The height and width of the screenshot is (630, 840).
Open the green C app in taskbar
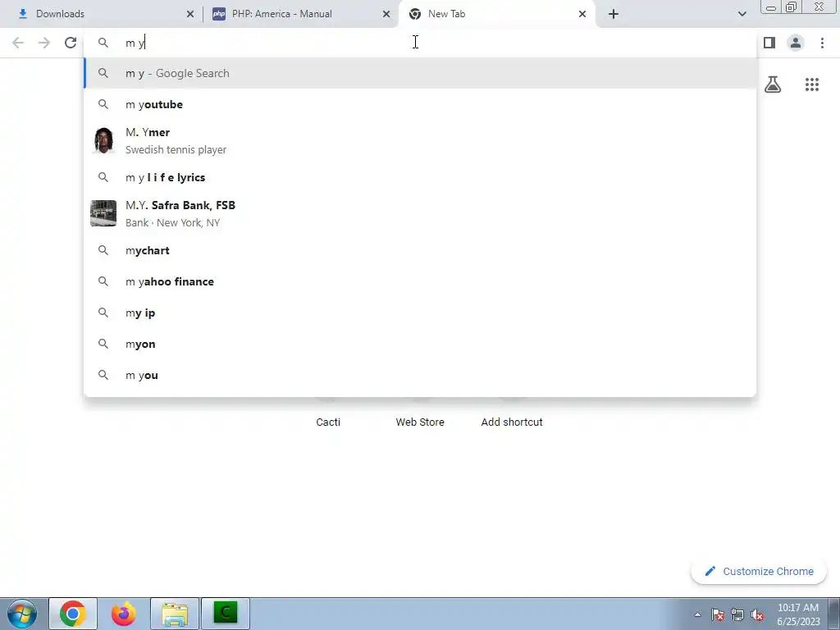tap(226, 614)
